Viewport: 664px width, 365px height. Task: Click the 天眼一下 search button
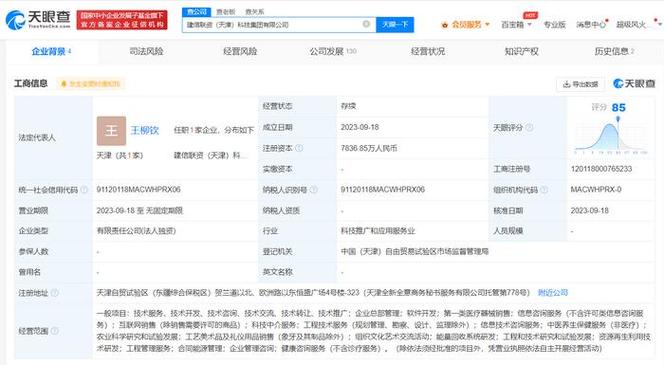click(395, 25)
